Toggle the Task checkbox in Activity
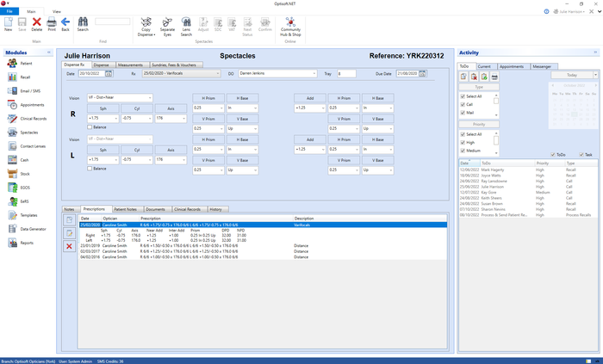The image size is (603, 364). coord(581,154)
